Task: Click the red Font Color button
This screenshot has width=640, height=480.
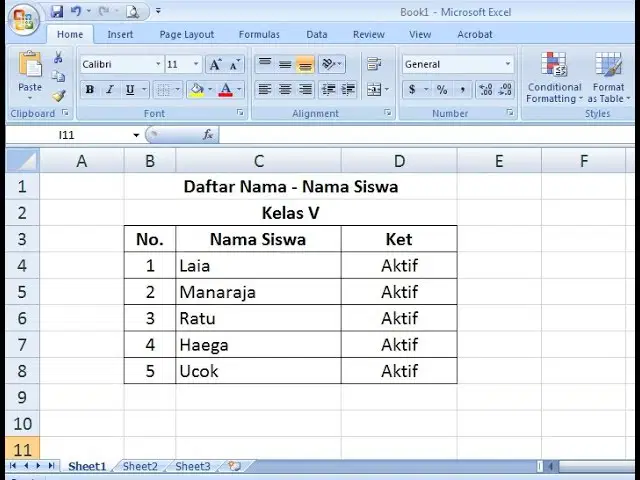Action: tap(225, 89)
